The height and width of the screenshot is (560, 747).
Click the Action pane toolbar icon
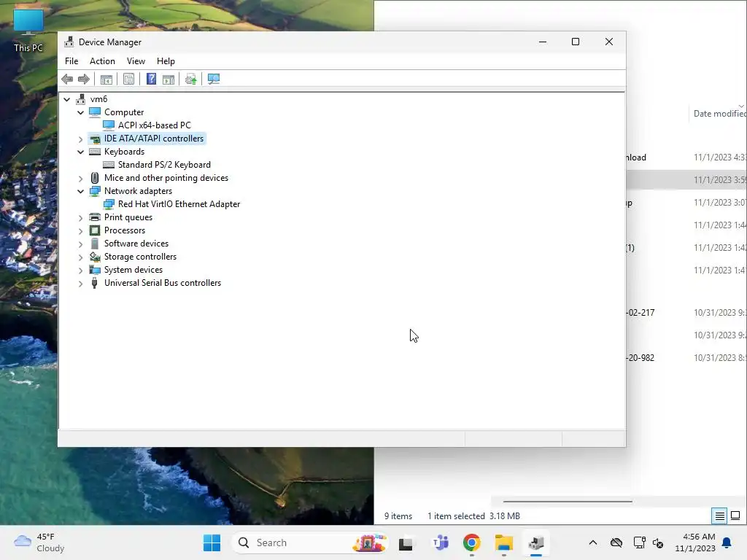(x=169, y=79)
